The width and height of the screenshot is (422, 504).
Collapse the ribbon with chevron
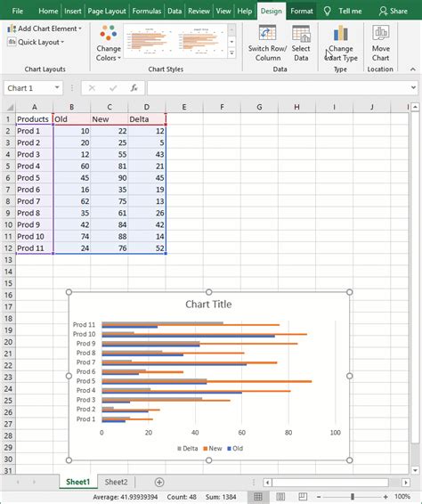[x=413, y=69]
